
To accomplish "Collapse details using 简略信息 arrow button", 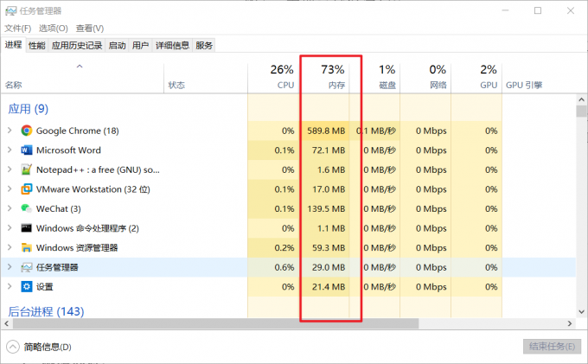I will point(12,347).
